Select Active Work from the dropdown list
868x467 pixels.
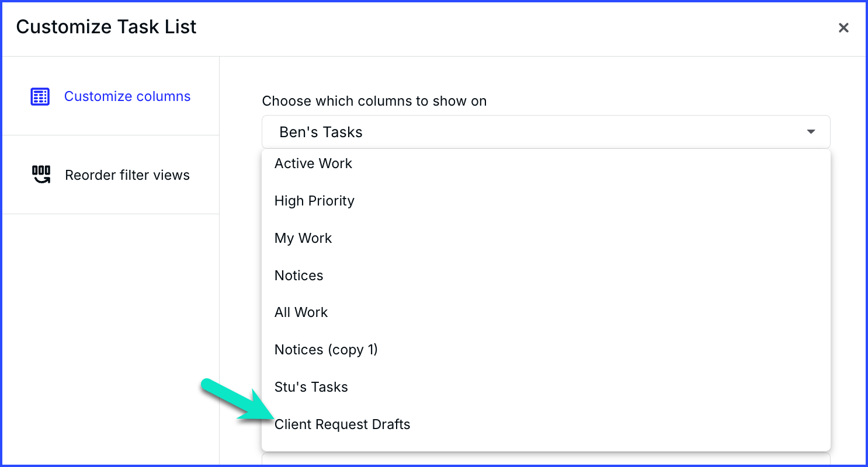(x=546, y=163)
